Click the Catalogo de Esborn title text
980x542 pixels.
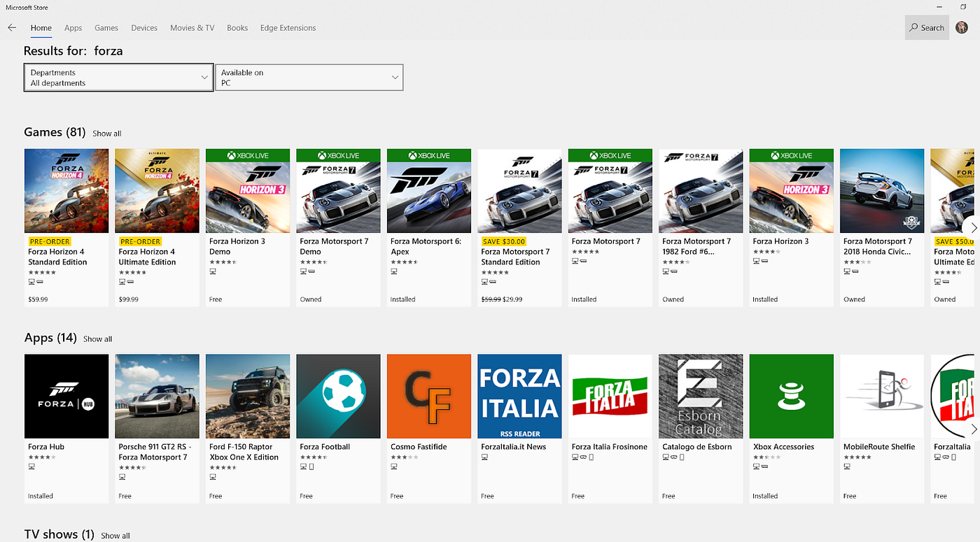pyautogui.click(x=697, y=447)
